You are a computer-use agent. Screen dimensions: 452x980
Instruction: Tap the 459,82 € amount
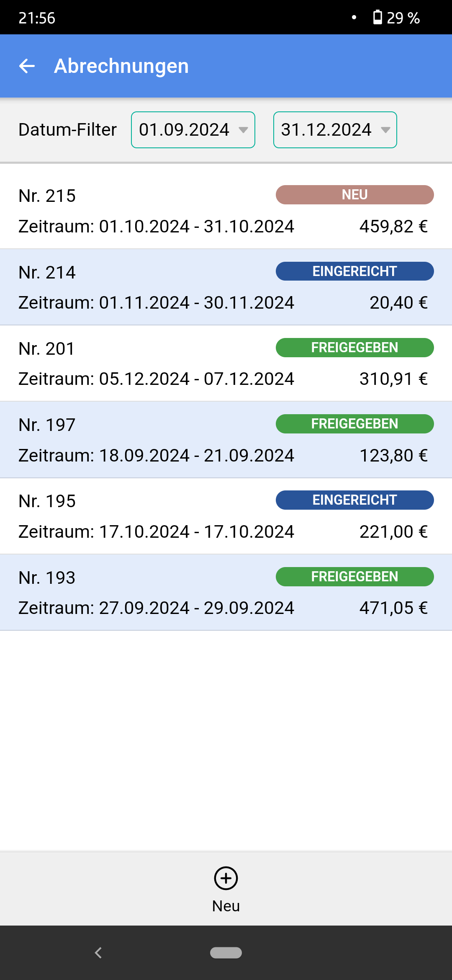pyautogui.click(x=393, y=227)
